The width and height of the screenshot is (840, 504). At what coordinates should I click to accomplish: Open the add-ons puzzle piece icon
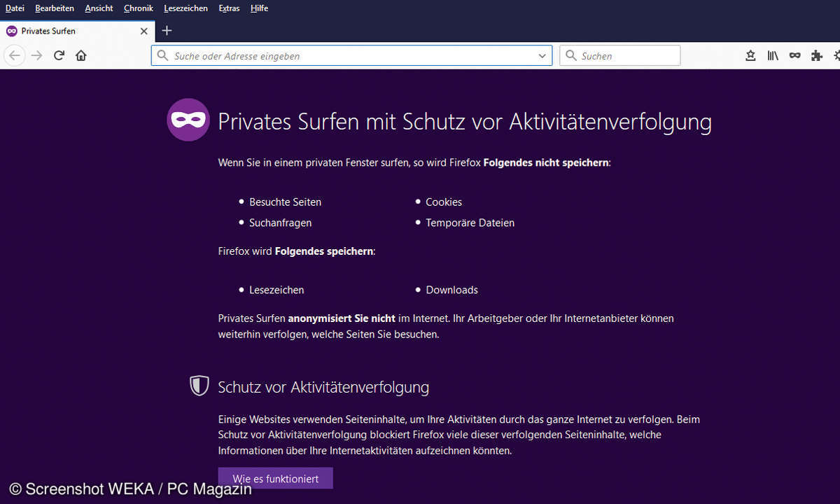click(x=816, y=55)
